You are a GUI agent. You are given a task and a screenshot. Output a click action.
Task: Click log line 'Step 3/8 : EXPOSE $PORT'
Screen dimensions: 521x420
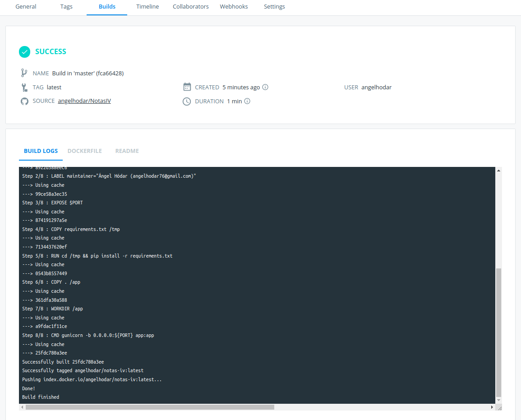point(52,203)
